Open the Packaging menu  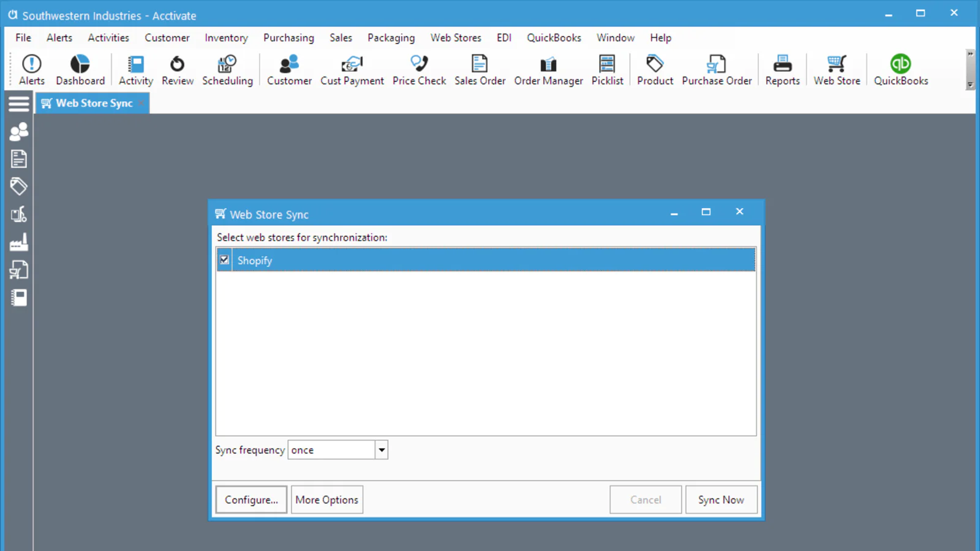click(x=391, y=37)
